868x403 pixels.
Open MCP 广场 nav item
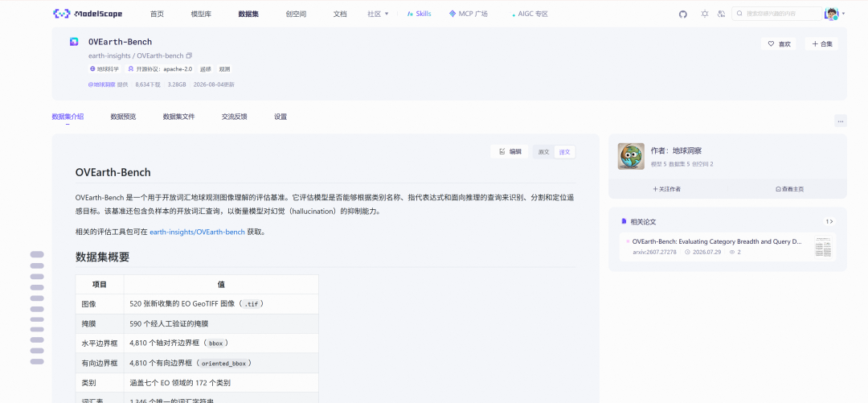469,14
